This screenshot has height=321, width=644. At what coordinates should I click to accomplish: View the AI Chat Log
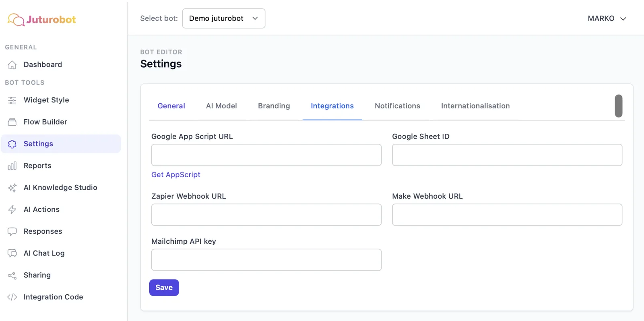pos(61,253)
